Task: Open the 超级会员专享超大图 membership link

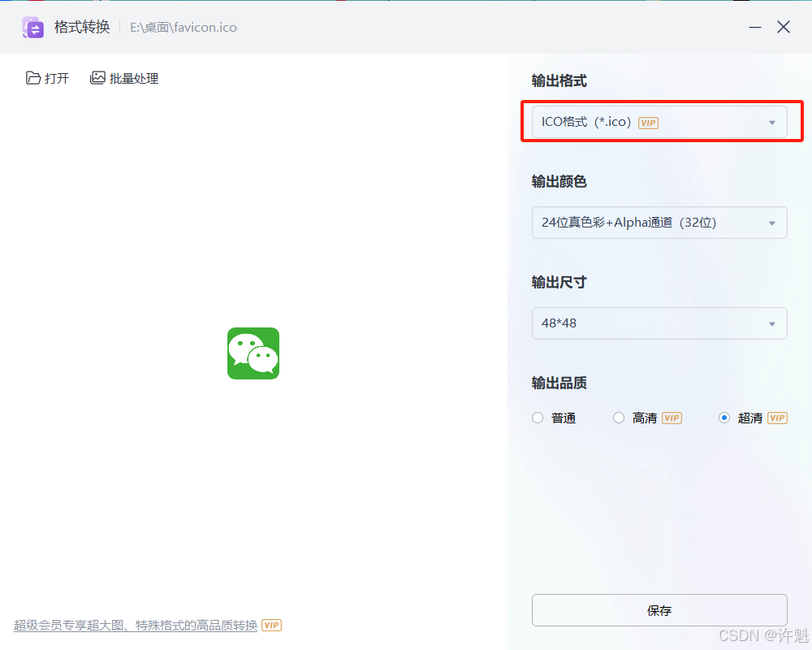Action: coord(136,625)
